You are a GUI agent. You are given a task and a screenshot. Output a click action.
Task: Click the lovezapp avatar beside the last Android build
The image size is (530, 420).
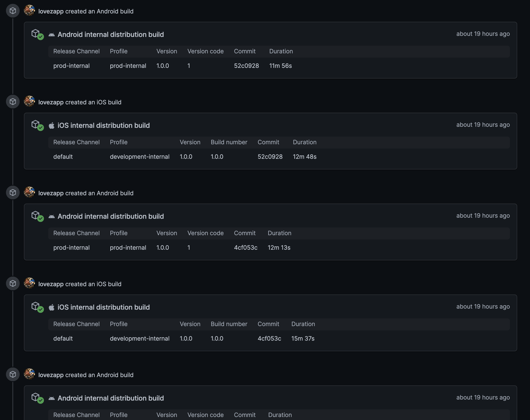29,374
